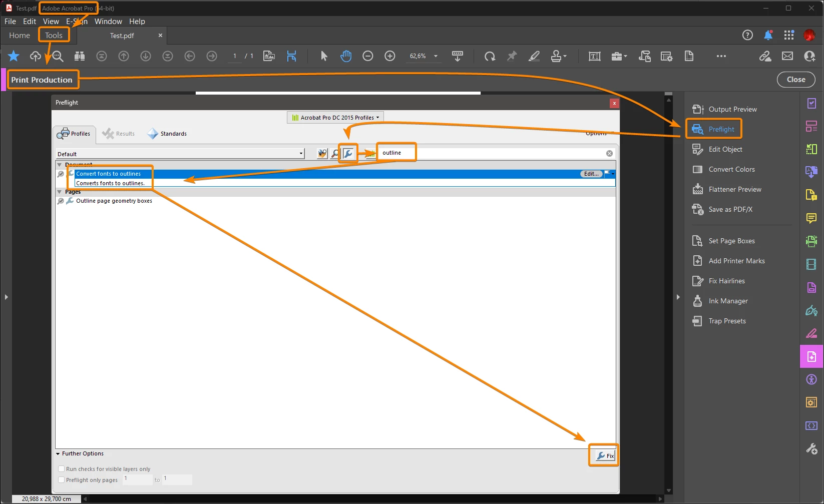The width and height of the screenshot is (824, 504).
Task: Open the Window menu
Action: 108,22
